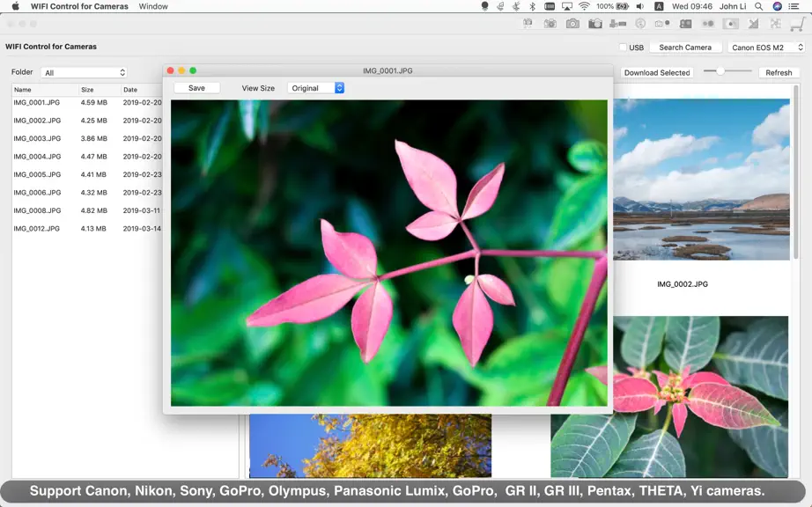This screenshot has width=812, height=507.
Task: Open the Window menu
Action: coord(153,6)
